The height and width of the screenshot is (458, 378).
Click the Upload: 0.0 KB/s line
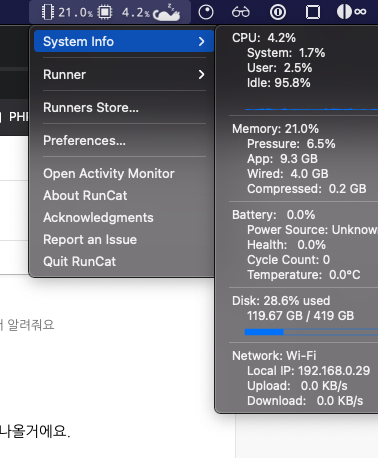click(x=297, y=386)
